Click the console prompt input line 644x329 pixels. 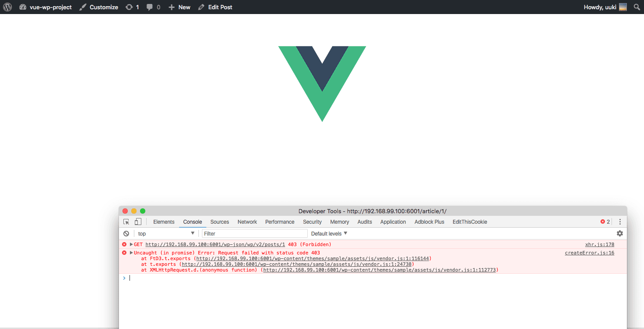pyautogui.click(x=378, y=278)
